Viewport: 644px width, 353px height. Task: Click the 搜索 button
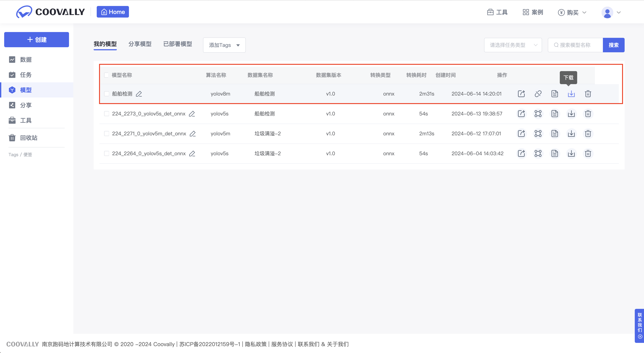614,45
